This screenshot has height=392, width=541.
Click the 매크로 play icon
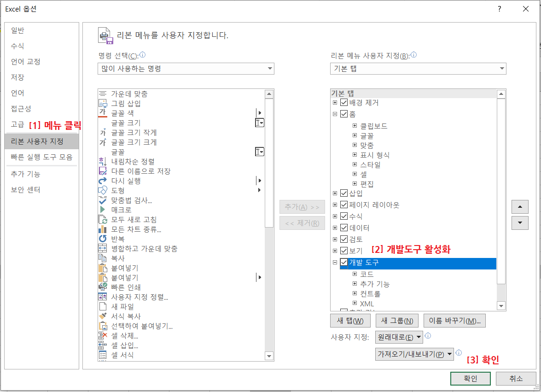(x=103, y=210)
